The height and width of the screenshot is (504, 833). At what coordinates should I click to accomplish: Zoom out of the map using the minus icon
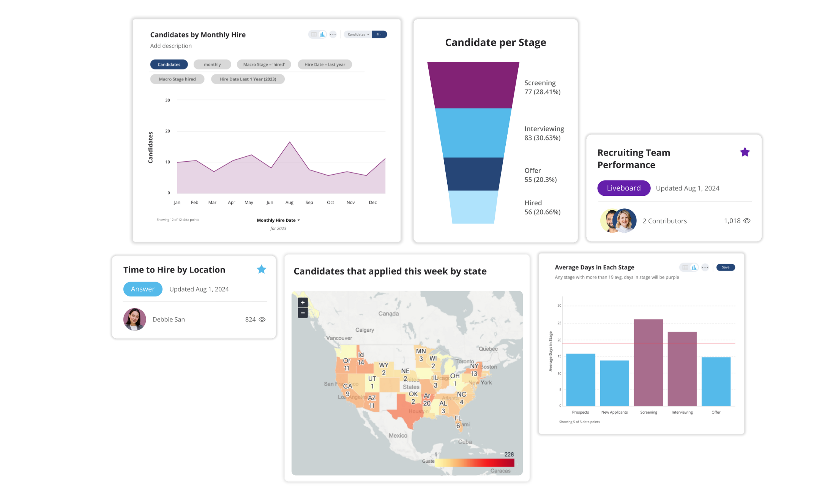tap(303, 313)
